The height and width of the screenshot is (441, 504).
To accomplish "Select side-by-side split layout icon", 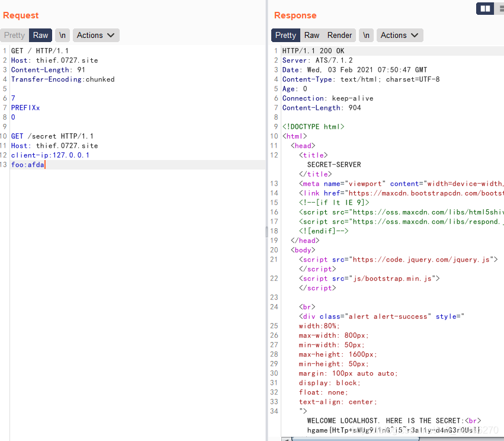I will (x=485, y=9).
